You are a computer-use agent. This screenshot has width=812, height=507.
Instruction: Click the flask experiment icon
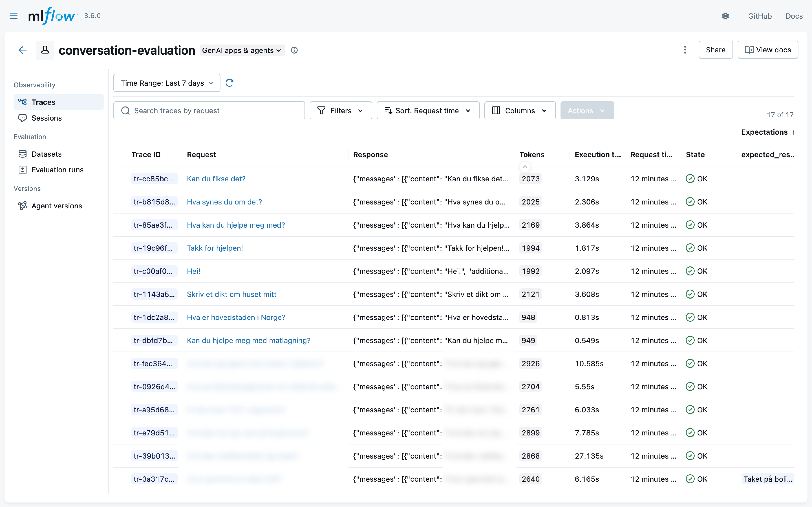point(45,50)
